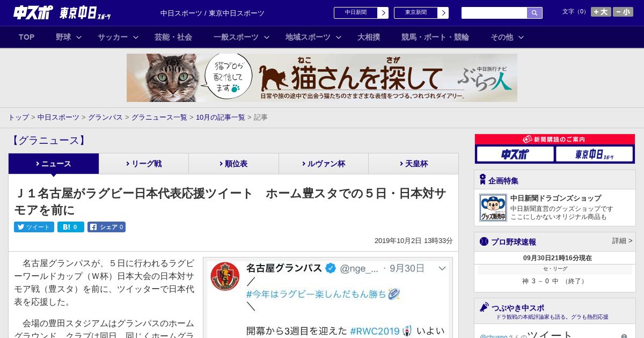Viewport: 644px width, 338px height.
Task: Follow the グラニュース一覧 breadcrumb link
Action: click(x=159, y=117)
